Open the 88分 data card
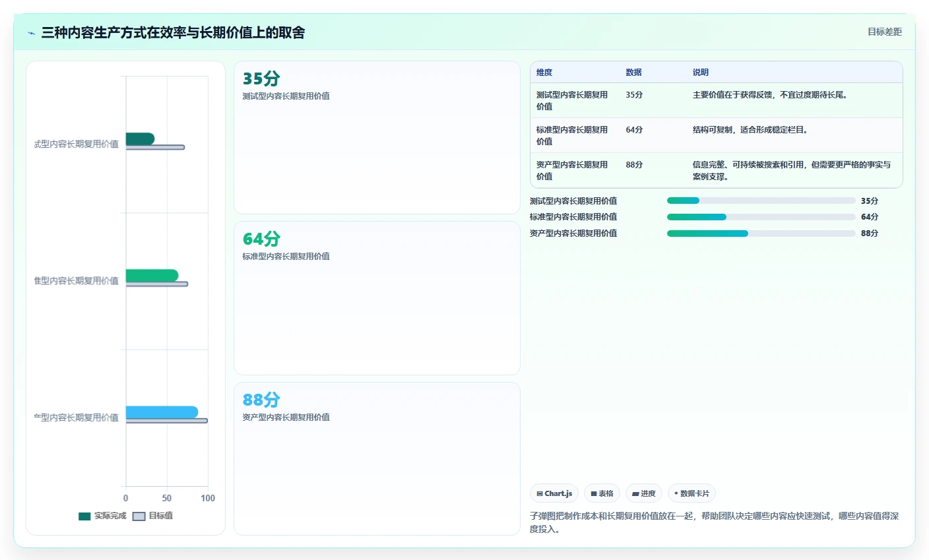This screenshot has height=560, width=929. (377, 458)
